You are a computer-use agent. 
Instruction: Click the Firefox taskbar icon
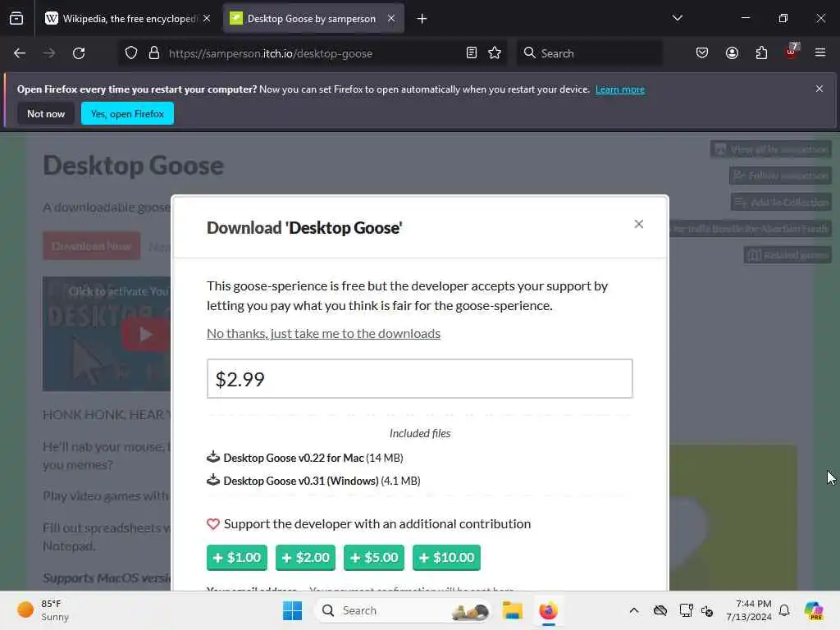548,610
